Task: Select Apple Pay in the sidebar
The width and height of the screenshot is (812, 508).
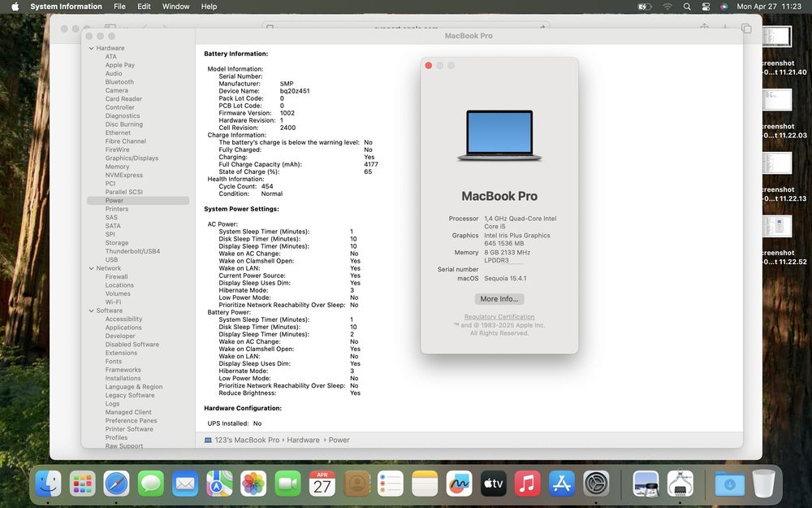Action: [x=119, y=65]
